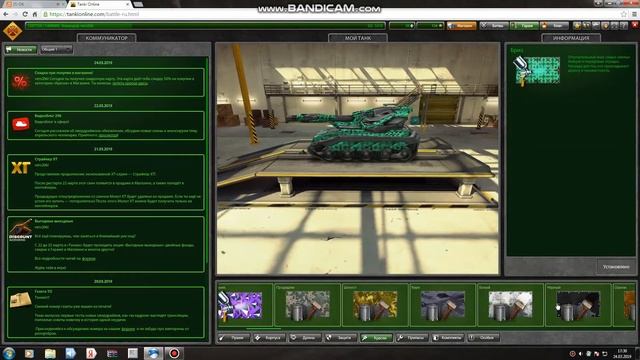640x360 pixels.
Task: Click the browser back arrow
Action: pos(6,14)
